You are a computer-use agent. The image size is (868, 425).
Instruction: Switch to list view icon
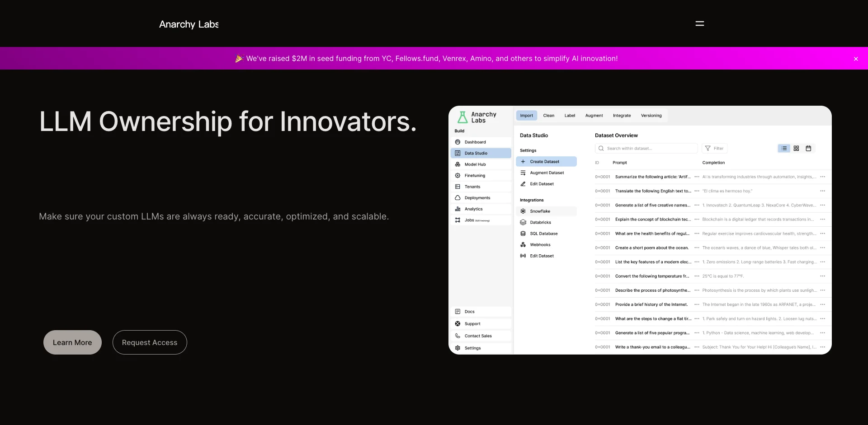tap(784, 148)
